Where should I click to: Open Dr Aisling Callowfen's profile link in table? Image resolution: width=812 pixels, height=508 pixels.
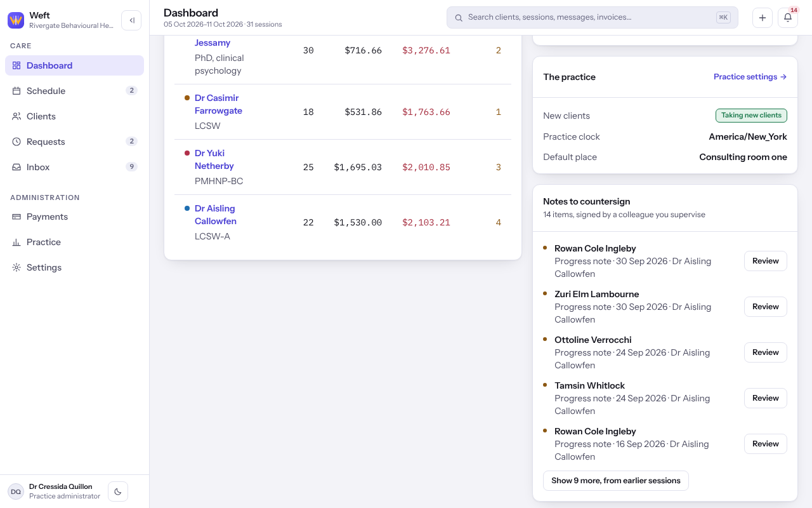(x=216, y=215)
